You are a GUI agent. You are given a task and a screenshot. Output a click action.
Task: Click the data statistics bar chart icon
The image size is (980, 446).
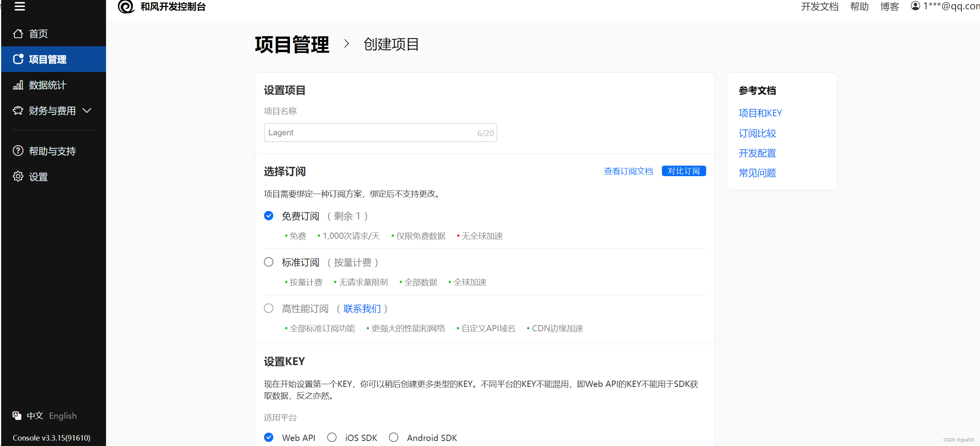pyautogui.click(x=18, y=85)
